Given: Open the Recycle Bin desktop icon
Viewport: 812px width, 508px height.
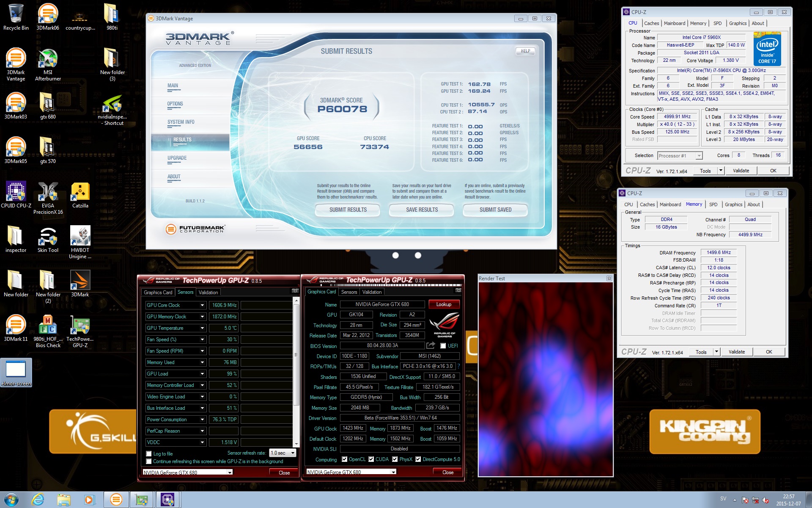Looking at the screenshot, I should (16, 17).
